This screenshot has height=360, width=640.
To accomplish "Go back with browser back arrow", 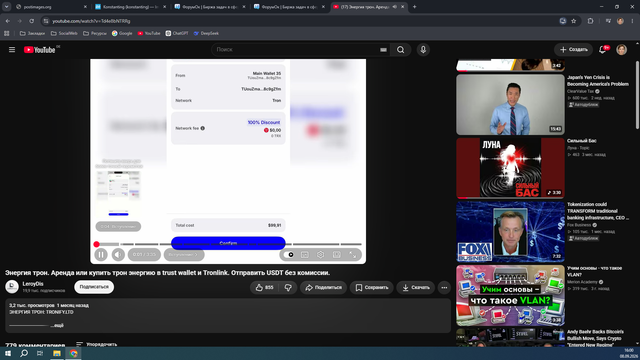I will tap(8, 21).
